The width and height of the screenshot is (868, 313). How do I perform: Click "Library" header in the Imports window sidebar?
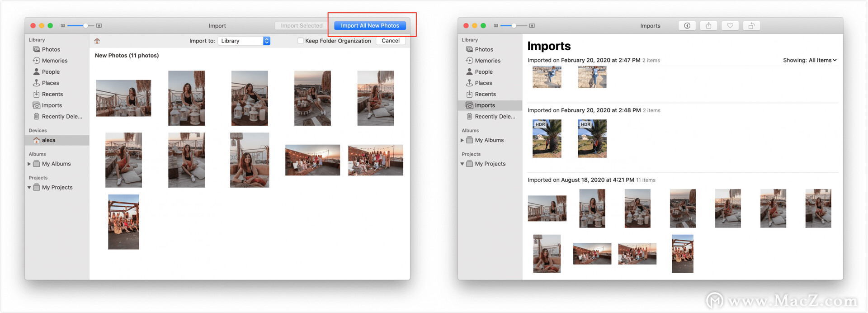[x=470, y=40]
